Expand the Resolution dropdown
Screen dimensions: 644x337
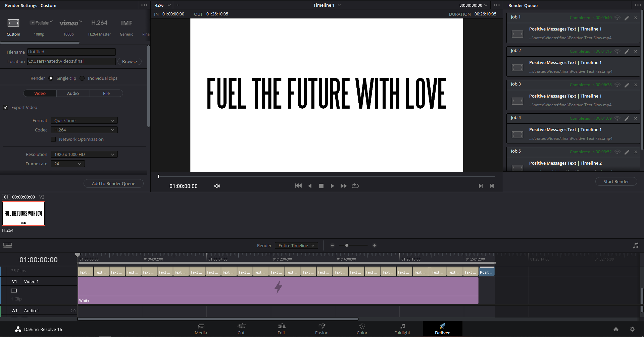[84, 155]
